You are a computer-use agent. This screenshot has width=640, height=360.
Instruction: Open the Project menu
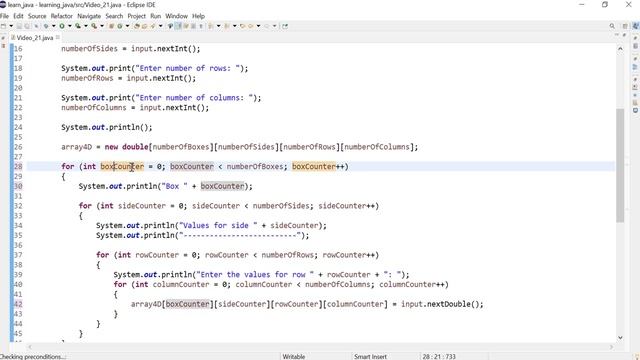click(x=136, y=16)
